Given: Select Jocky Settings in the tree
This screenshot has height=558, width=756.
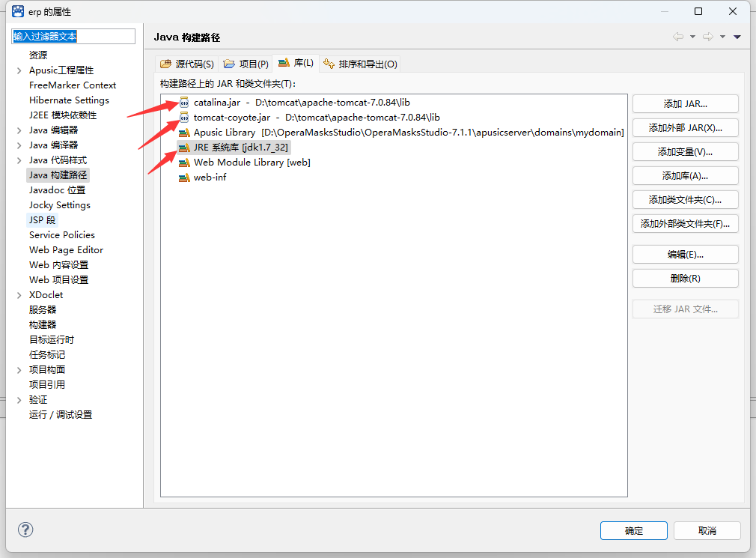Looking at the screenshot, I should tap(59, 205).
